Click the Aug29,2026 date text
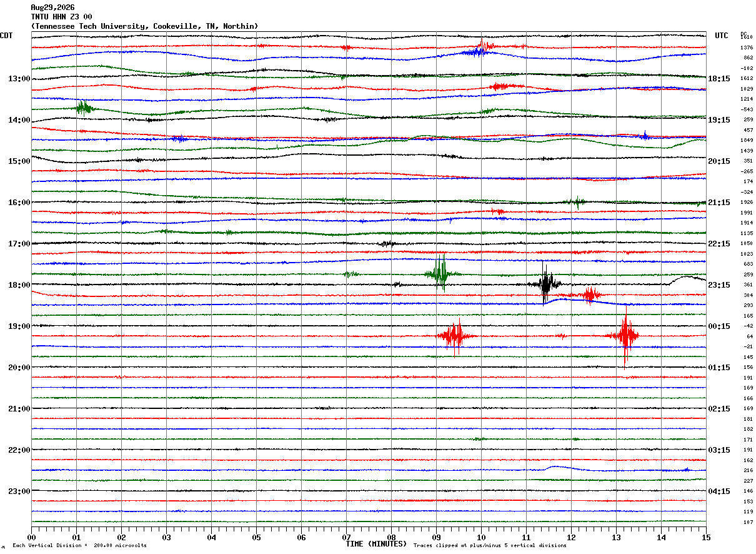This screenshot has width=756, height=554. pos(52,8)
